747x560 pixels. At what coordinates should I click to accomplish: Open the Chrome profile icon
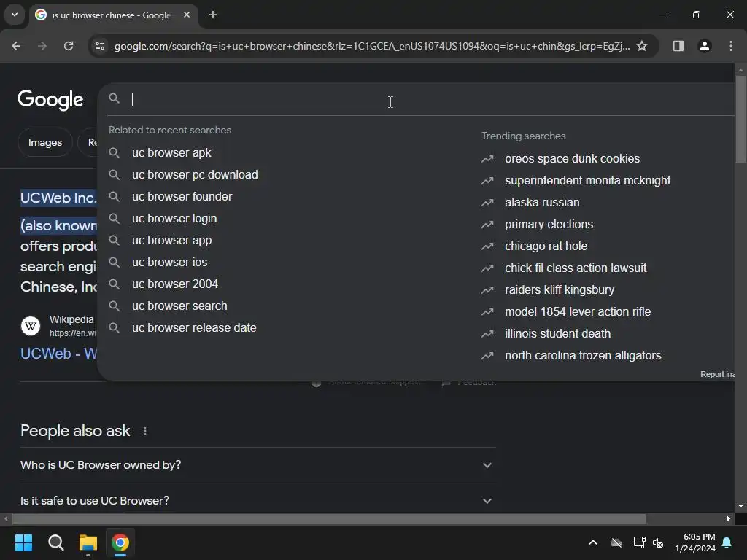pos(705,46)
